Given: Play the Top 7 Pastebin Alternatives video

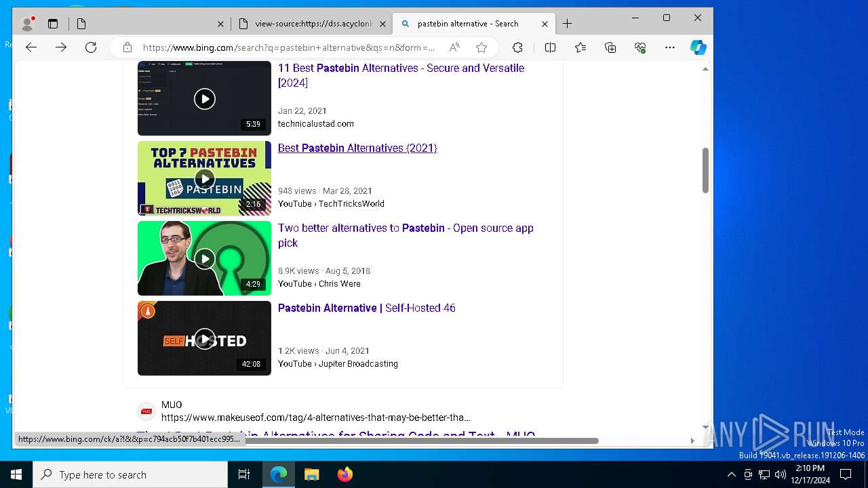Looking at the screenshot, I should pos(204,178).
